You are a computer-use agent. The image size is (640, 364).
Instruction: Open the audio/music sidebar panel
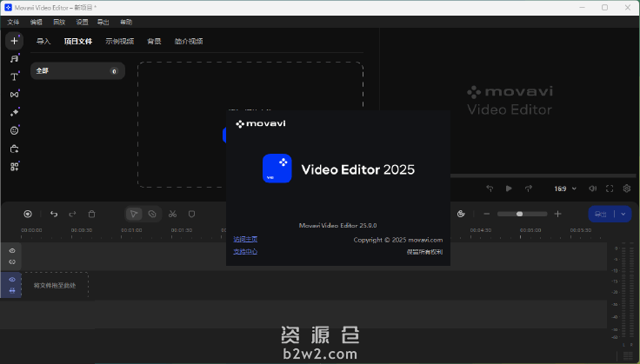click(x=14, y=59)
